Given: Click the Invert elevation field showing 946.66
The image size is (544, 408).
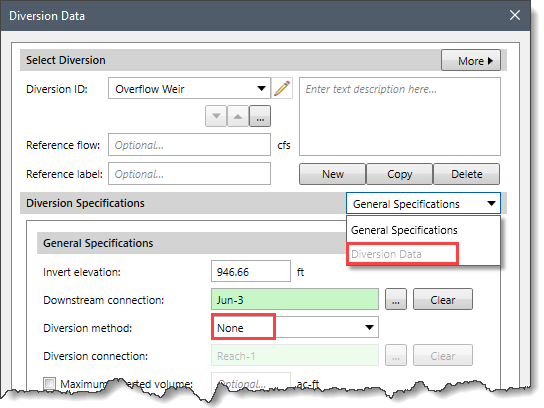Looking at the screenshot, I should [x=251, y=271].
